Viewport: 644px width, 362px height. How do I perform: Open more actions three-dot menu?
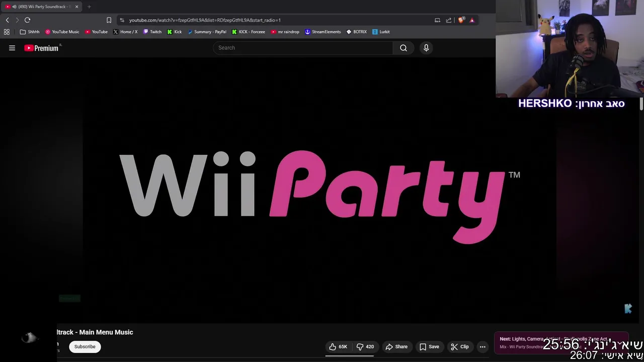(x=482, y=346)
